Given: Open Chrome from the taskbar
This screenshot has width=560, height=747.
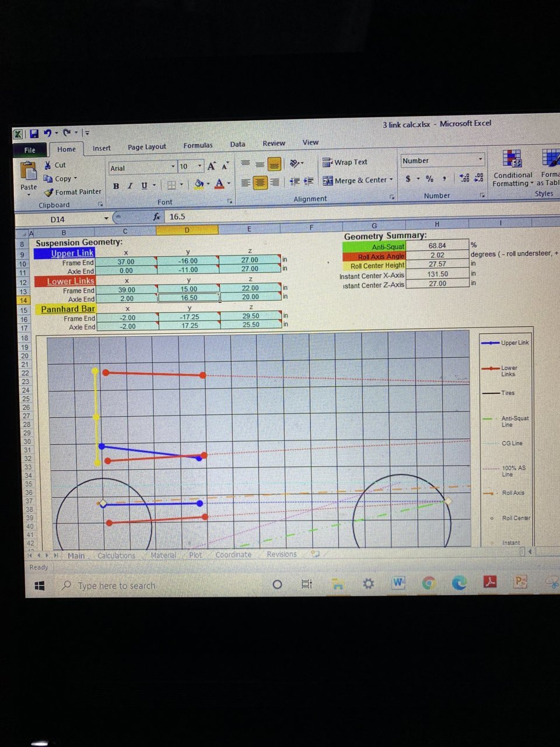Looking at the screenshot, I should pos(429,583).
